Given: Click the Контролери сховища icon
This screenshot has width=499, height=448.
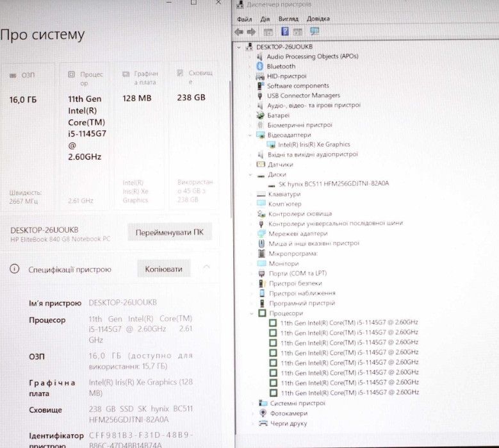Looking at the screenshot, I should click(261, 213).
